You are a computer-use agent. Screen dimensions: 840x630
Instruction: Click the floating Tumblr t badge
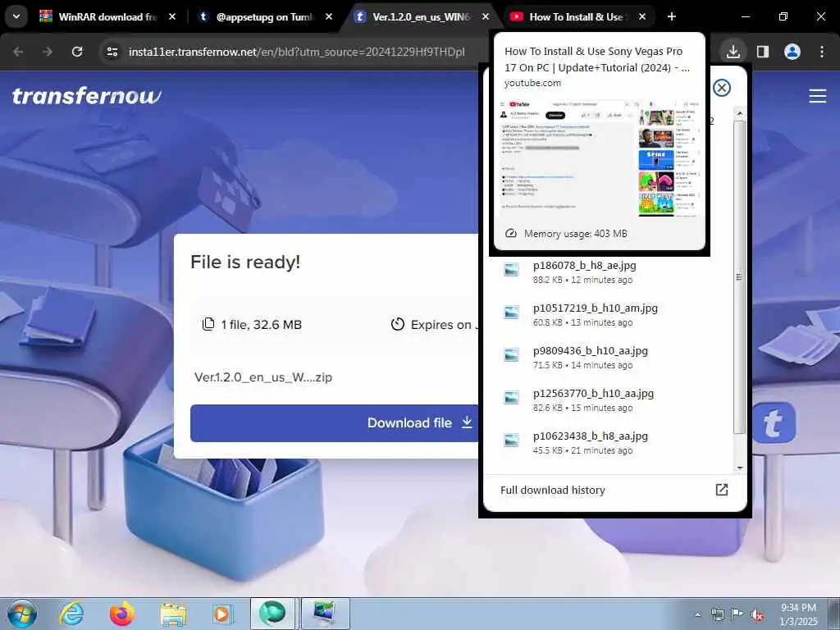pyautogui.click(x=773, y=423)
